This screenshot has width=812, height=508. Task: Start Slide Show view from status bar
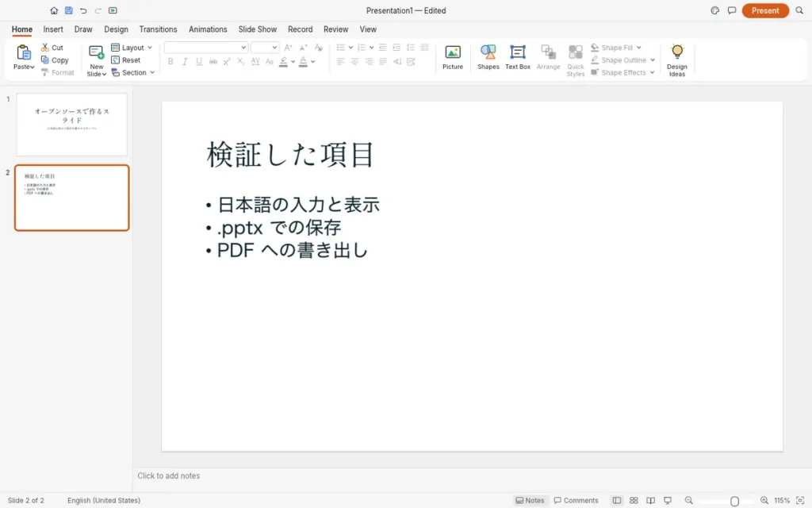click(668, 500)
